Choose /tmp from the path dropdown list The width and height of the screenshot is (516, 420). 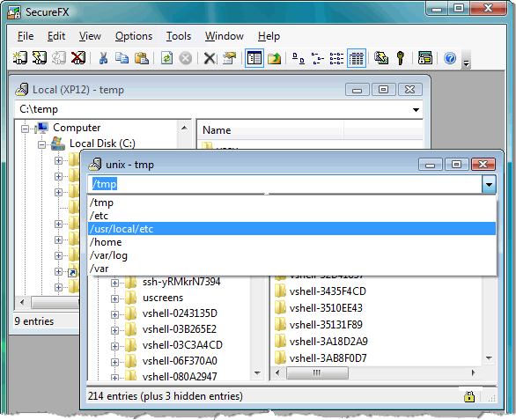pos(291,203)
